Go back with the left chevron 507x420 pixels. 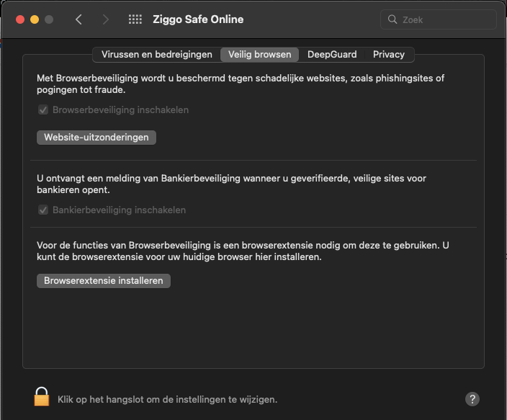78,19
